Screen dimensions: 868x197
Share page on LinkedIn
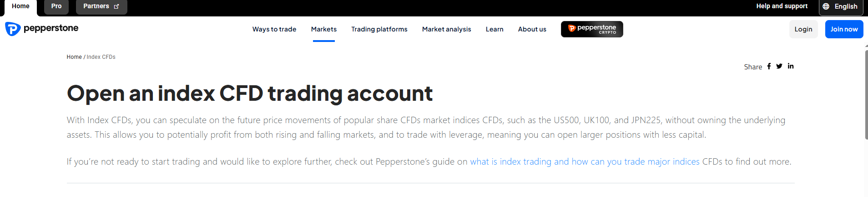(791, 66)
